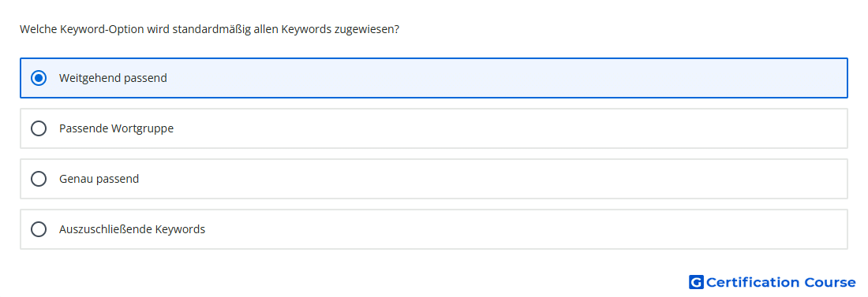Click empty space inside highlighted Weitgehend passend row
This screenshot has width=868, height=297.
(498, 78)
